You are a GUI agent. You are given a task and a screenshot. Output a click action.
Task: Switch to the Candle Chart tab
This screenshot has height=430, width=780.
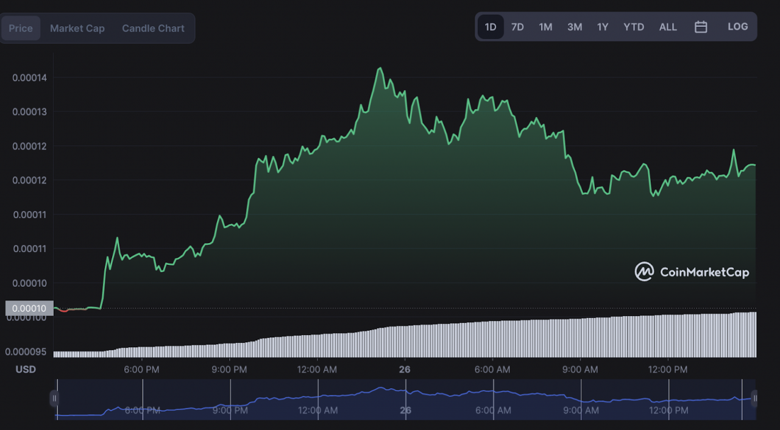(x=153, y=28)
